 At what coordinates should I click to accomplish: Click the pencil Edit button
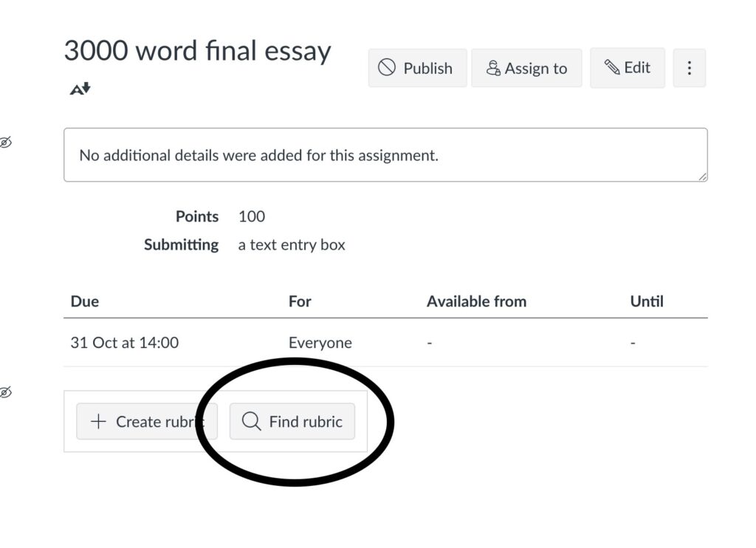[x=627, y=68]
